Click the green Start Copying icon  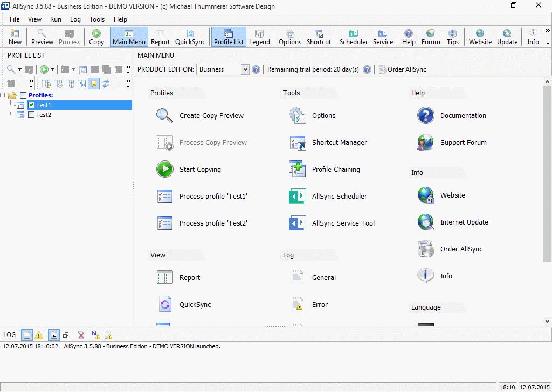tap(164, 169)
